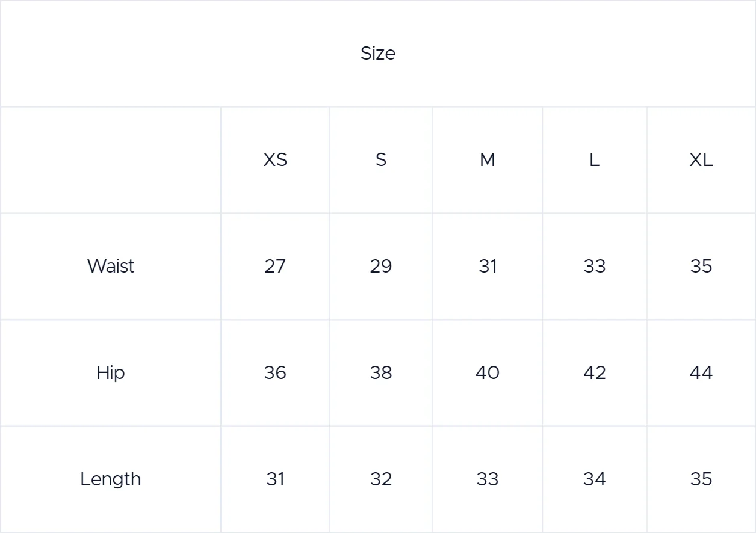The image size is (756, 533).
Task: Click the M size column header
Action: pyautogui.click(x=488, y=160)
